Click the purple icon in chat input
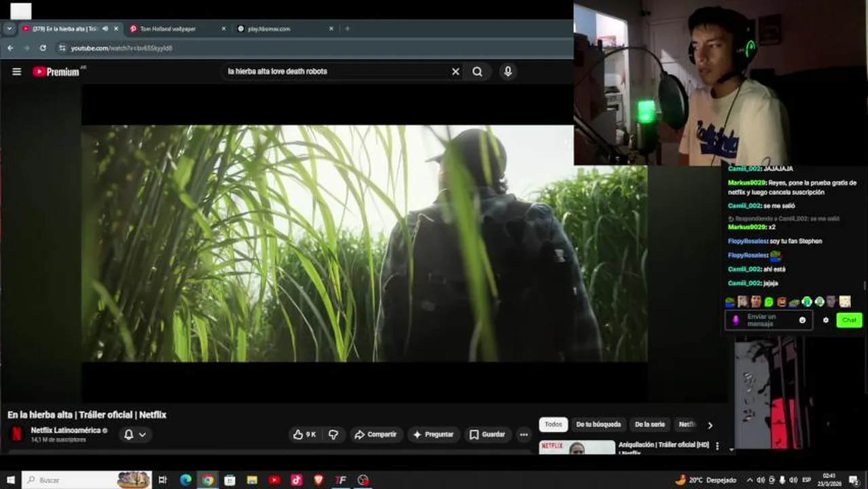Screen dimensions: 868x489 736,320
